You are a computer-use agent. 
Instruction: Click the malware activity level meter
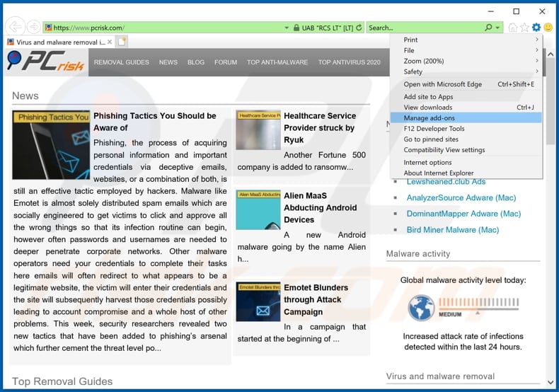479,306
